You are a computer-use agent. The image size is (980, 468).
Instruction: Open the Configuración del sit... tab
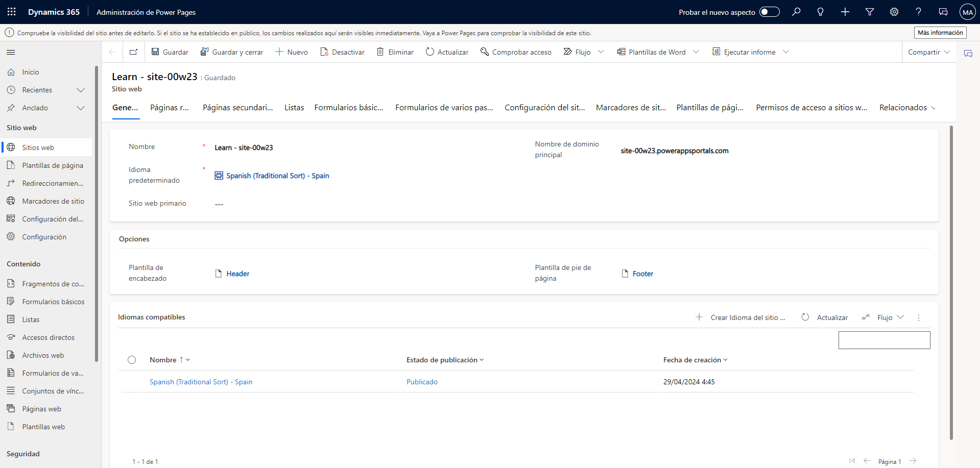click(545, 108)
